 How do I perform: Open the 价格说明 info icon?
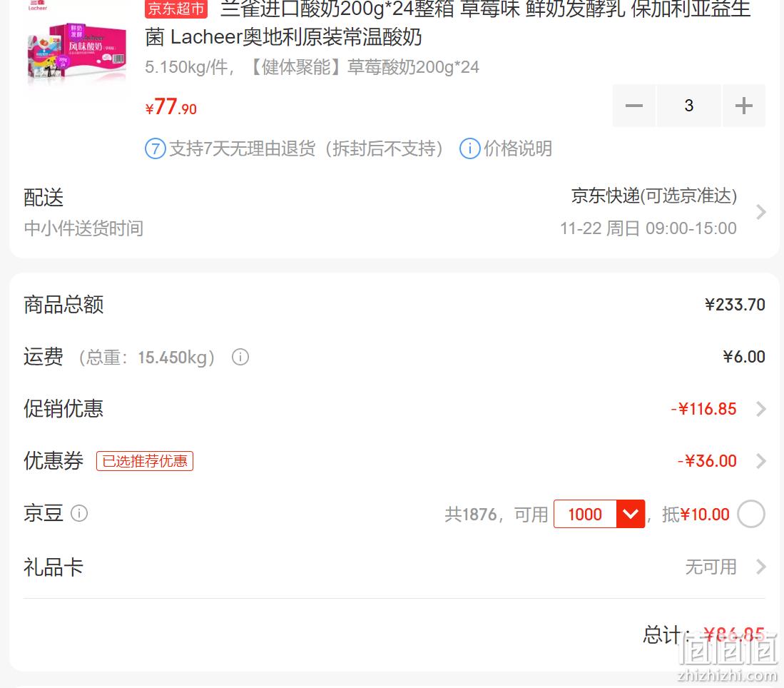click(469, 148)
